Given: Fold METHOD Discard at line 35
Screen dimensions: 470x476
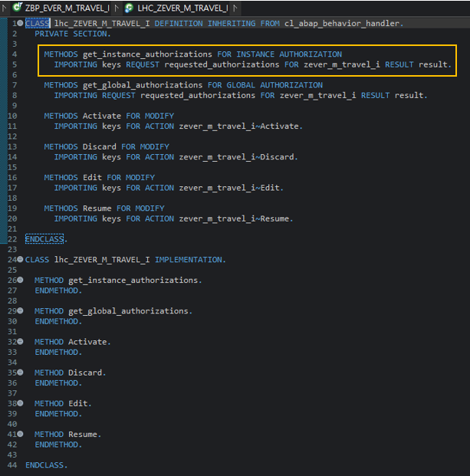Looking at the screenshot, I should click(x=20, y=373).
